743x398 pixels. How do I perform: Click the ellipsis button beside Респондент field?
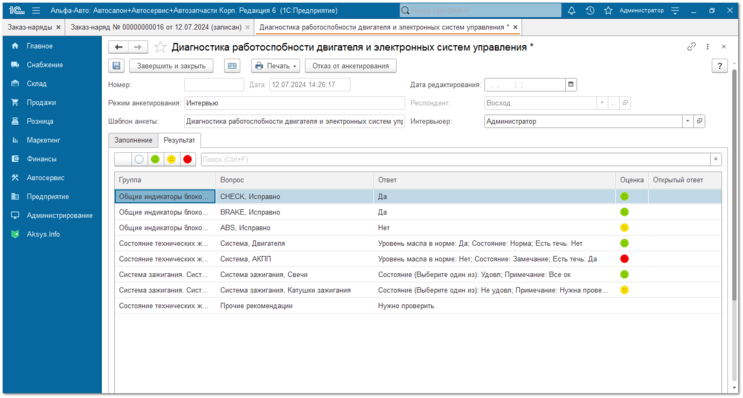click(614, 103)
